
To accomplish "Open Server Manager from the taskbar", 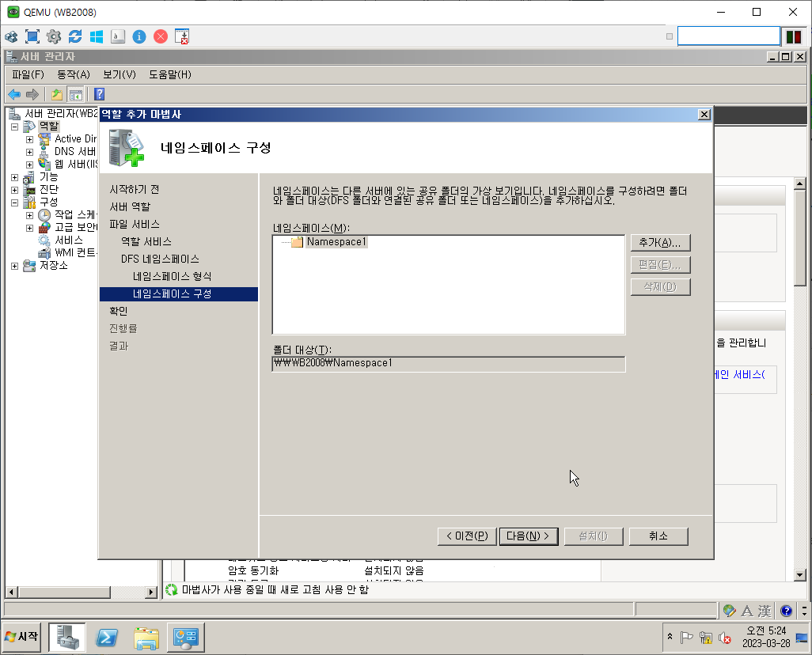I will click(x=67, y=637).
